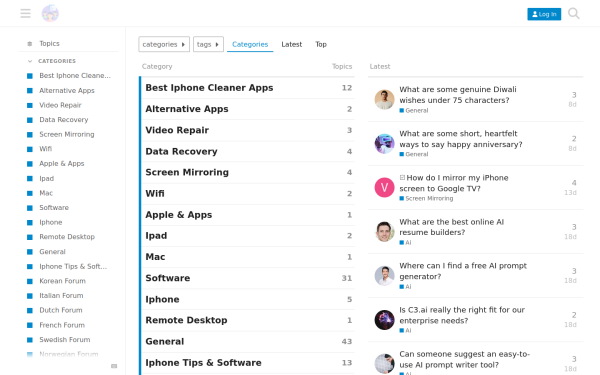Open Wifi category in table
This screenshot has width=600, height=375.
click(155, 194)
